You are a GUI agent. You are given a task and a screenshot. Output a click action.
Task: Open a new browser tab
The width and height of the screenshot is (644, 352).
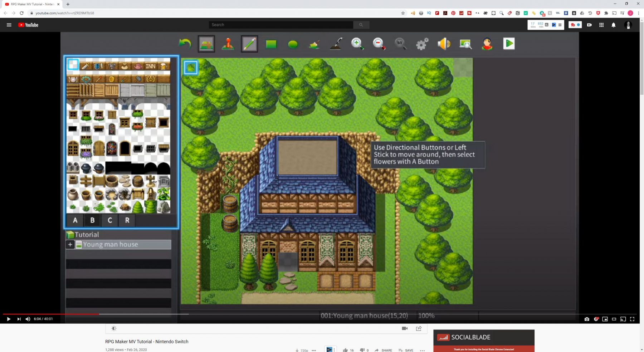coord(68,4)
